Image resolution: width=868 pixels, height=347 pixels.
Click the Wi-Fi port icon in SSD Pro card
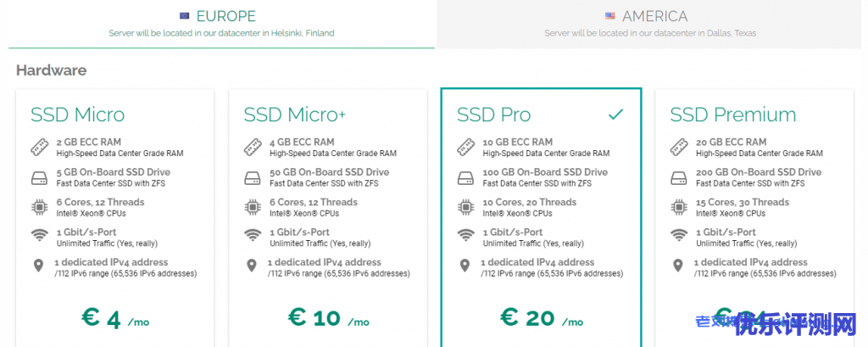pyautogui.click(x=465, y=237)
